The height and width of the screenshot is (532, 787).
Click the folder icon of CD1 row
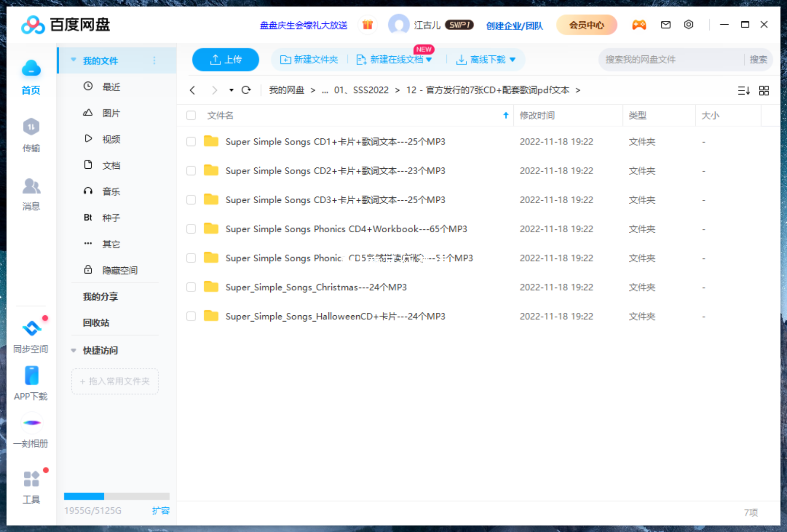click(211, 141)
